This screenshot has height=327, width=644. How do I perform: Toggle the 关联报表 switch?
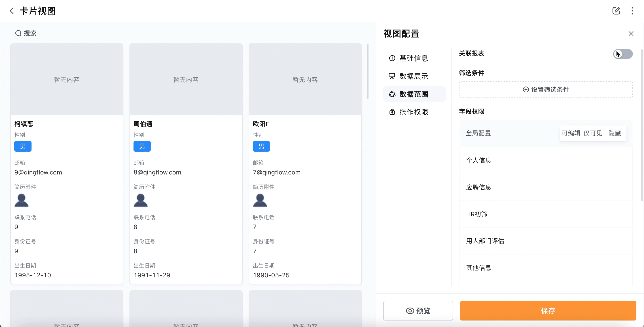(623, 54)
